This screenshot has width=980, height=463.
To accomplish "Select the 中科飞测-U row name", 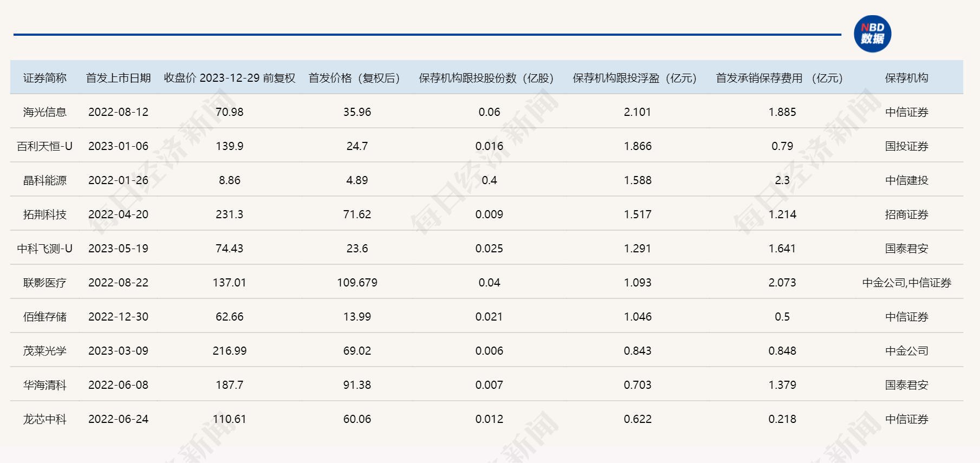I will tap(45, 249).
